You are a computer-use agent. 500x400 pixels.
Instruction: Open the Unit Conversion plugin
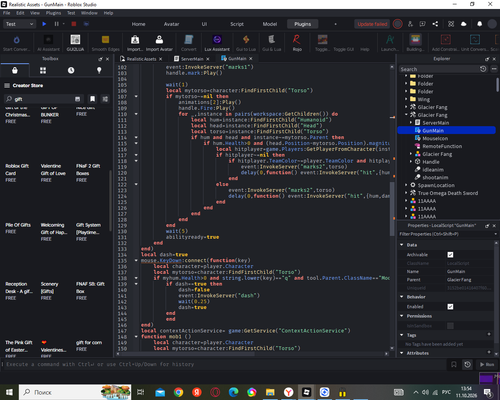[474, 43]
